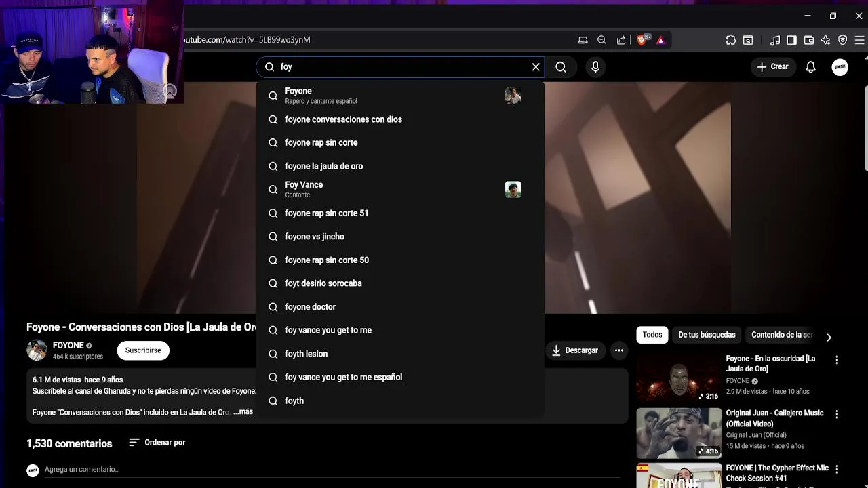Open the account avatar menu
The image size is (868, 488).
[x=840, y=67]
